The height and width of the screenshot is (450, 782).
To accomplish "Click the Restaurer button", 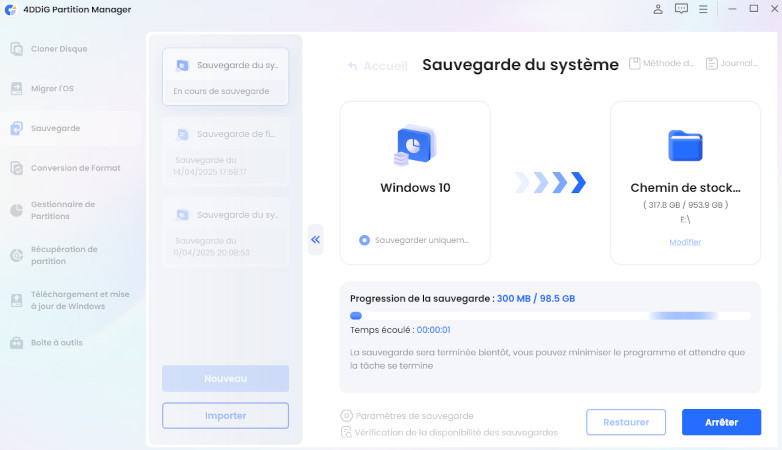I will [x=626, y=422].
